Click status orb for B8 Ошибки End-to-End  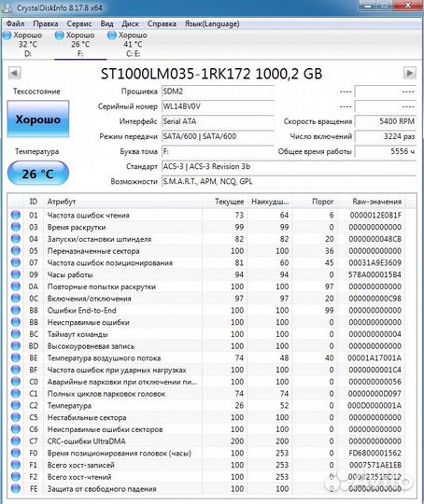(16, 310)
